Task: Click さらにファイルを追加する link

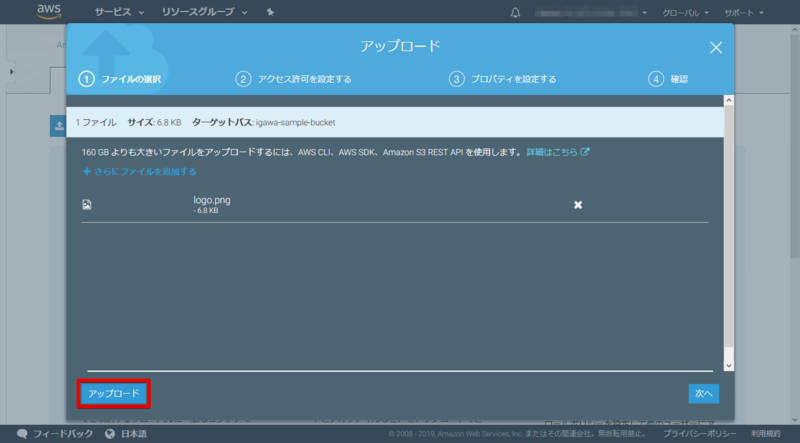Action: 139,171
